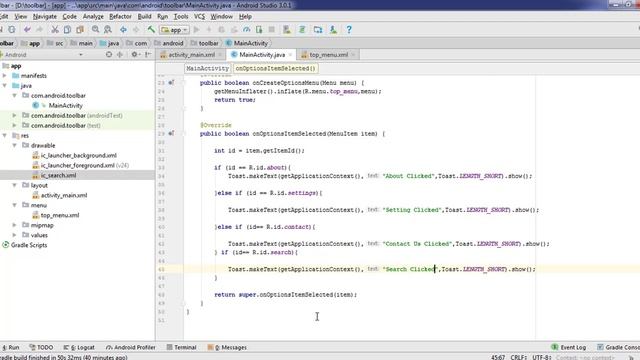The height and width of the screenshot is (360, 640).
Task: Open Replace with the second magnifier icon
Action: pyautogui.click(x=108, y=29)
